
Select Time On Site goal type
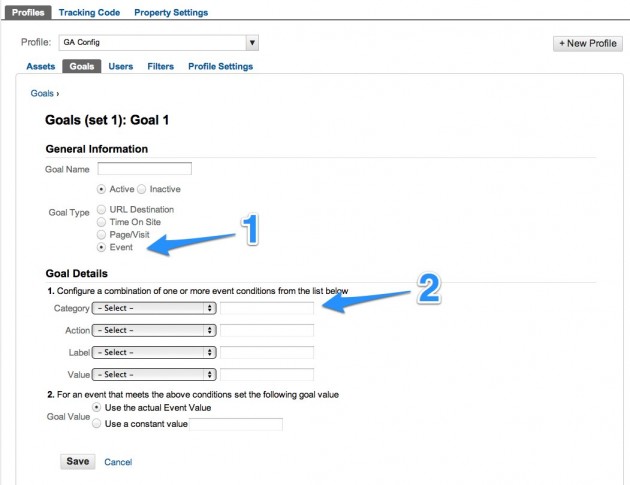click(101, 222)
